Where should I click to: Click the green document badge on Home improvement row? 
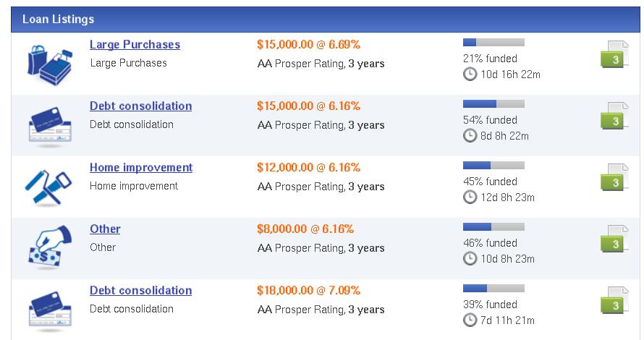[614, 178]
